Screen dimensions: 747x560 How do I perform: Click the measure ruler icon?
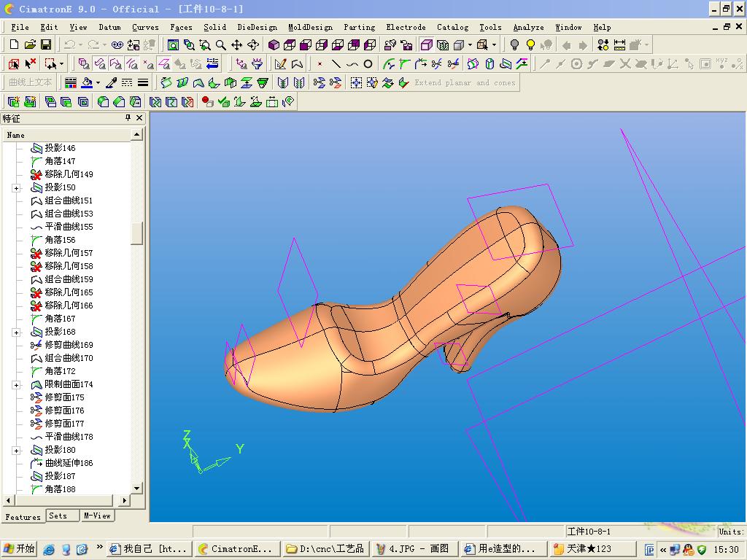(x=619, y=45)
